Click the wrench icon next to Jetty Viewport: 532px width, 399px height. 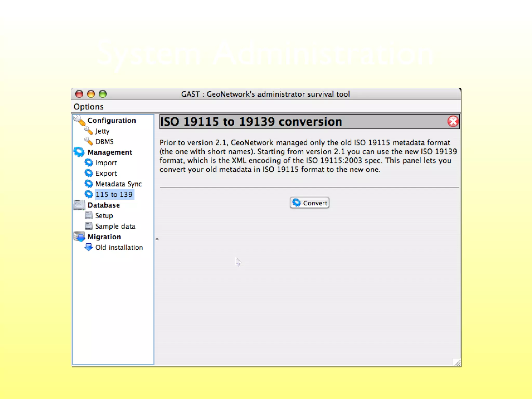89,131
